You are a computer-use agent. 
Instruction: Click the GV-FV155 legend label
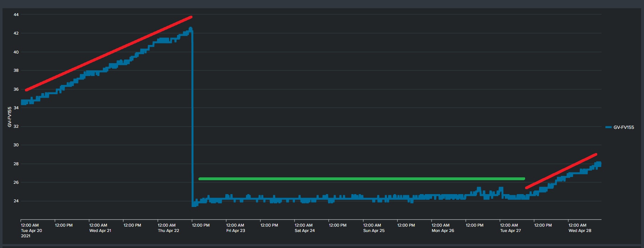(624, 127)
